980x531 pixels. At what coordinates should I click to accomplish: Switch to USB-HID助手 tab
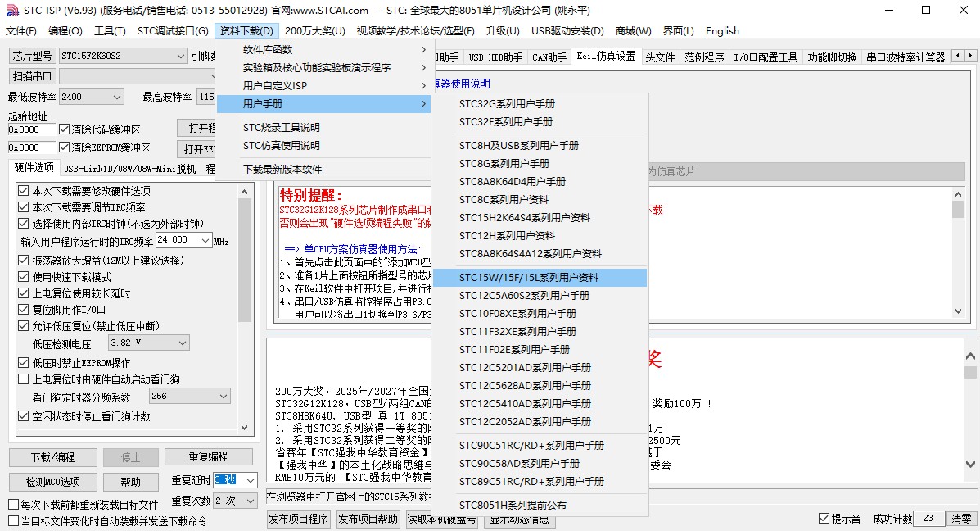[495, 57]
